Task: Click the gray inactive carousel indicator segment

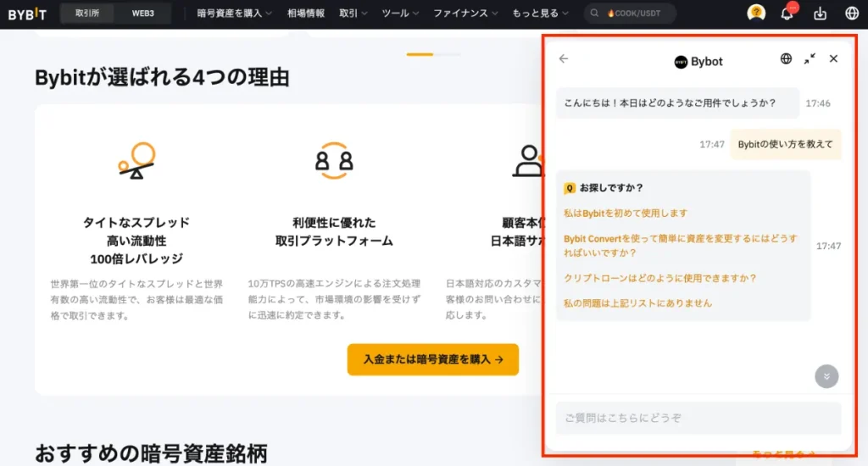Action: [447, 54]
